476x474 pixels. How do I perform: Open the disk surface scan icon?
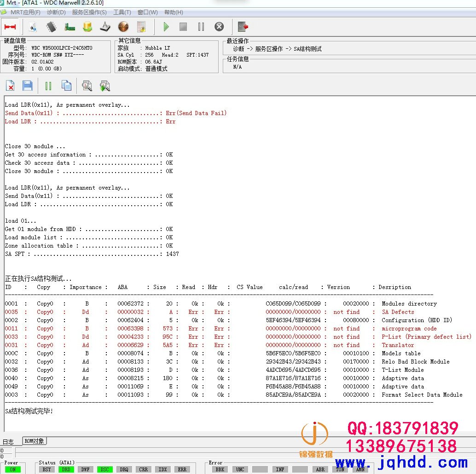[123, 27]
